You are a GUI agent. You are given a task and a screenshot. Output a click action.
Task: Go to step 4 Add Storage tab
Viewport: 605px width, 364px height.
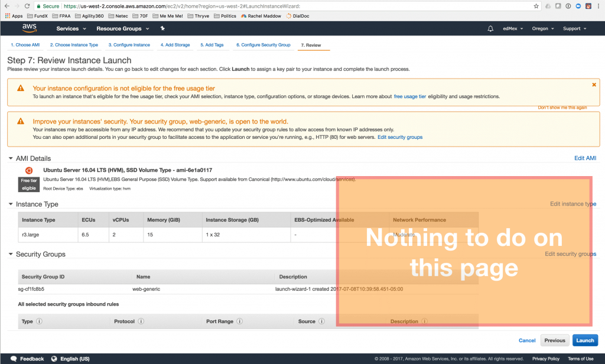(x=175, y=45)
